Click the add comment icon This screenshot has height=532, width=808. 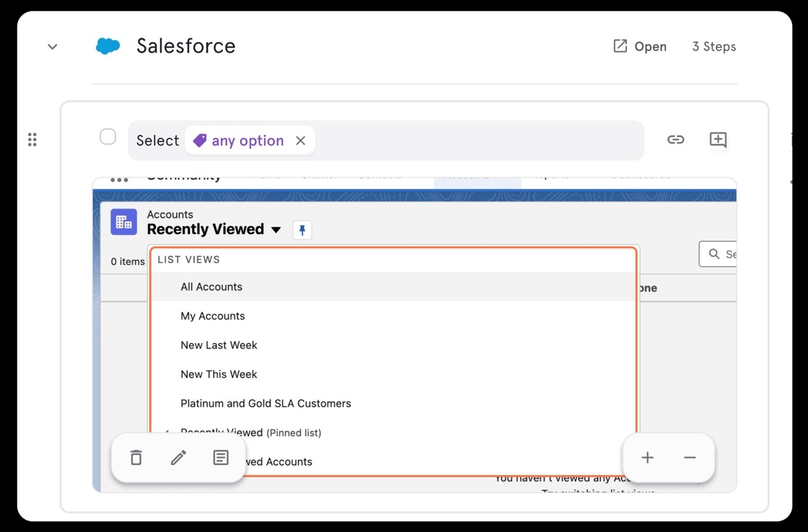click(x=718, y=140)
